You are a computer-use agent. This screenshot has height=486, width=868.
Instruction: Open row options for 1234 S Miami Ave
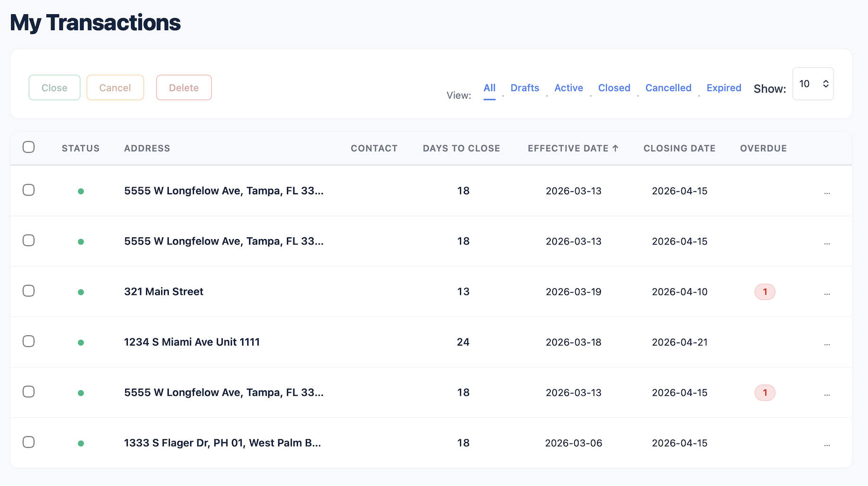(x=827, y=343)
